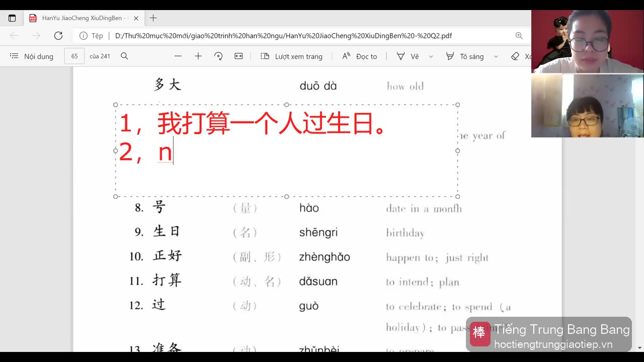Screen dimensions: 644x362
Task: Open a new browser tab
Action: 153,18
